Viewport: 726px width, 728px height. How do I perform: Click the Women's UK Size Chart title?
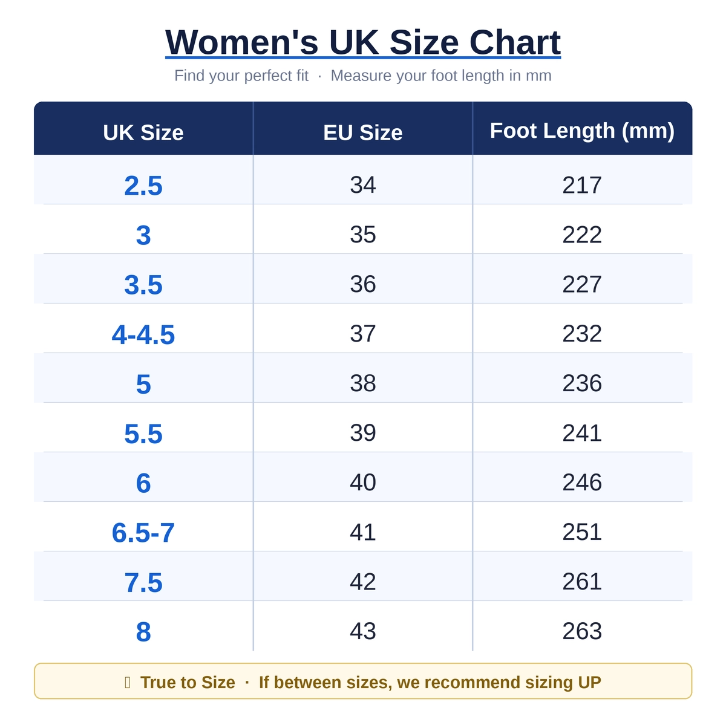click(x=363, y=42)
